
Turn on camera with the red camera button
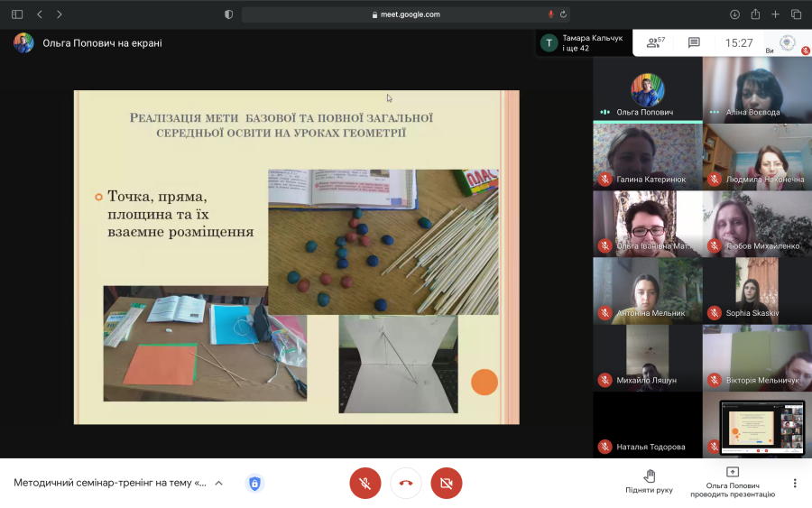(447, 483)
